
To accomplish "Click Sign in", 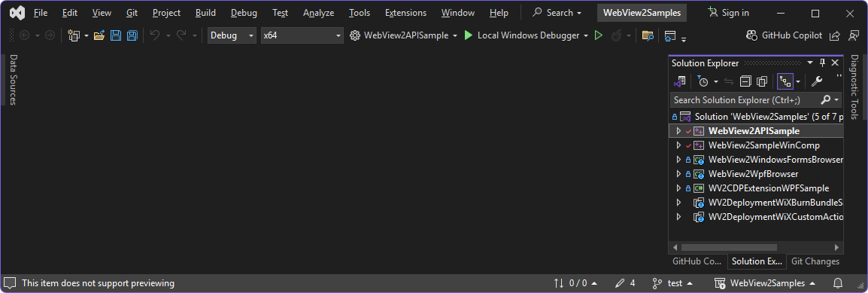I will 729,13.
